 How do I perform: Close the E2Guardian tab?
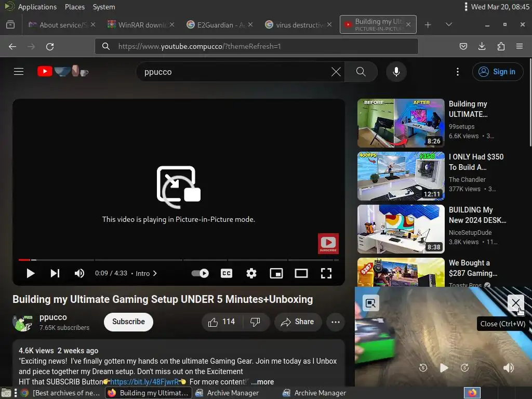click(250, 25)
